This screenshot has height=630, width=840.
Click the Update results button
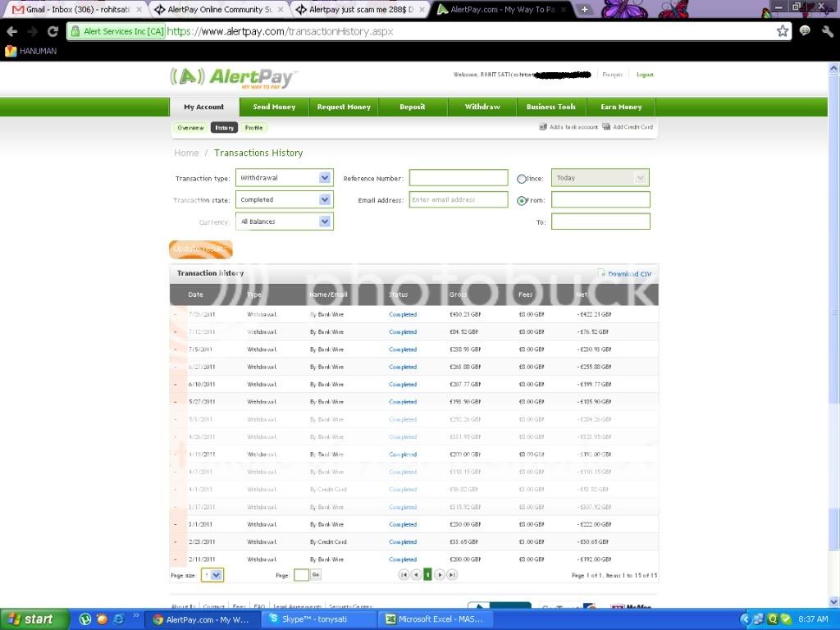coord(201,249)
